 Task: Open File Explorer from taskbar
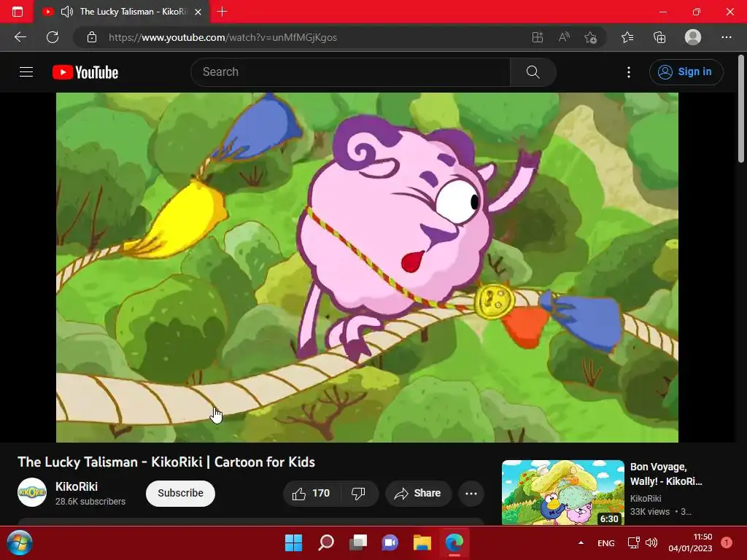(x=422, y=542)
